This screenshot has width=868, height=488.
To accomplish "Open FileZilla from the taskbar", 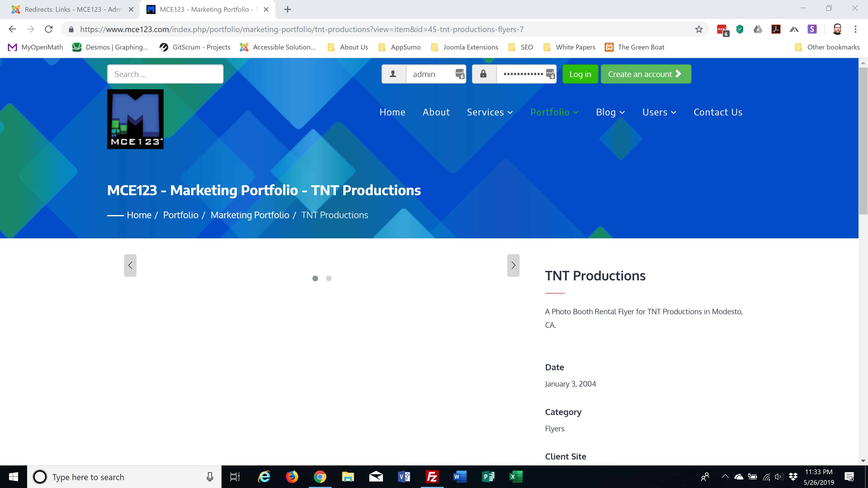I will 432,477.
